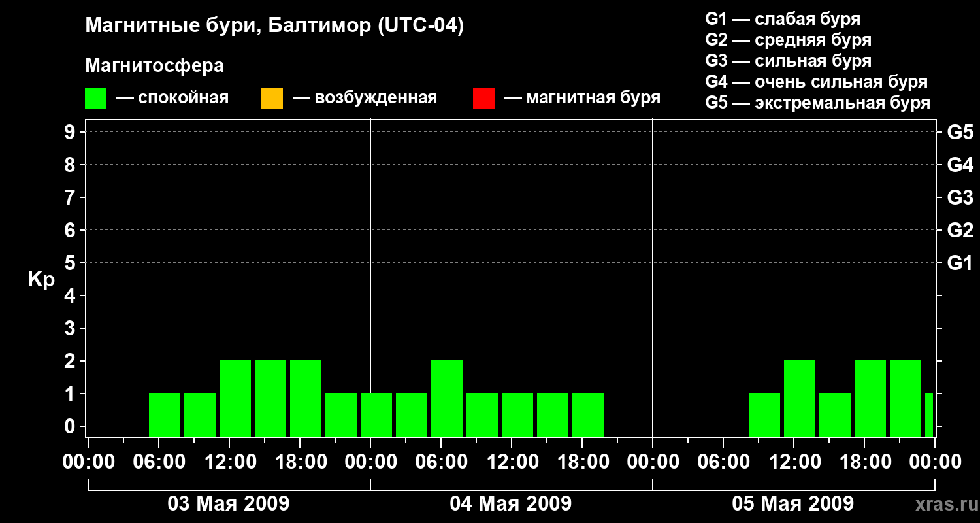Viewport: 980px width, 523px height.
Task: Click 'G4 — очень сильная буря' legend line
Action: coord(817,82)
